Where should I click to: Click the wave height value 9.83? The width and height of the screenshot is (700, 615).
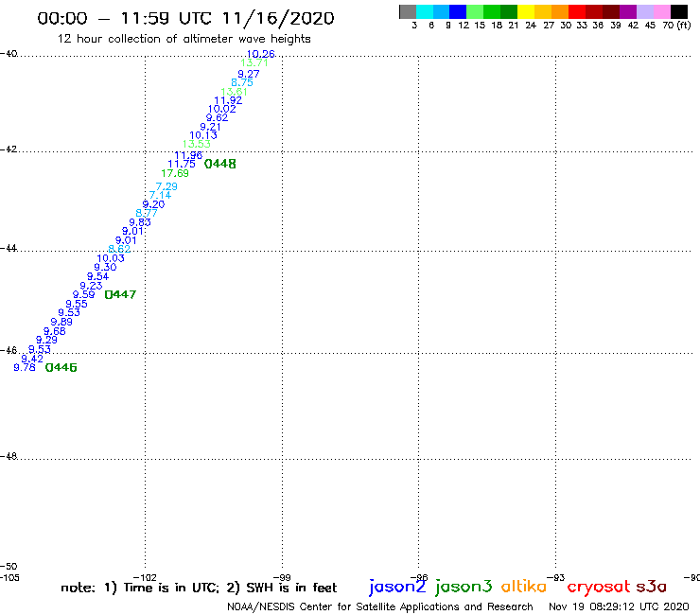click(x=140, y=222)
